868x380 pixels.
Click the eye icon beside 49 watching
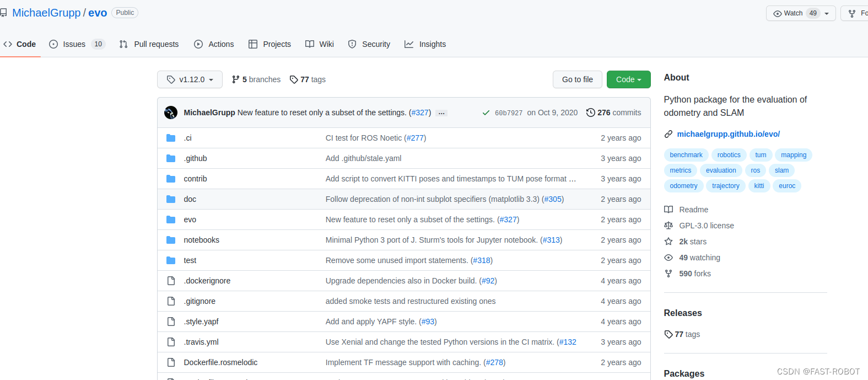click(x=668, y=258)
